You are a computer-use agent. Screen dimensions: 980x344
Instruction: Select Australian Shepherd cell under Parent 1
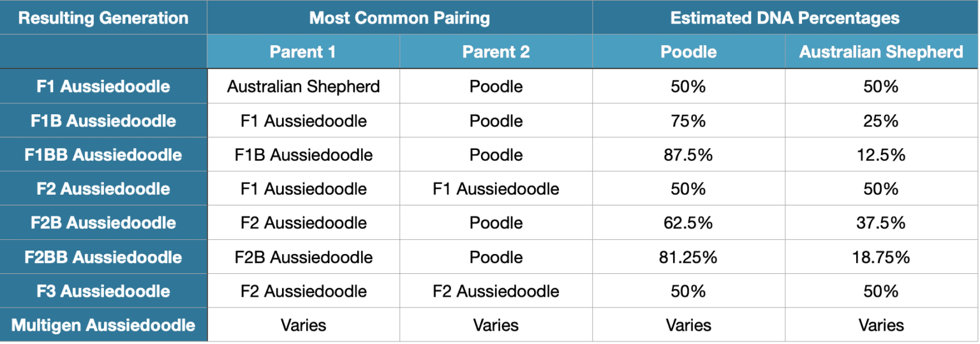point(303,86)
